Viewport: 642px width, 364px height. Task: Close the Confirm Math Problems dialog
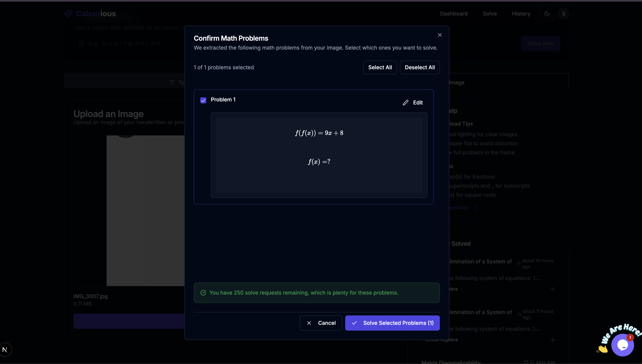coord(440,35)
